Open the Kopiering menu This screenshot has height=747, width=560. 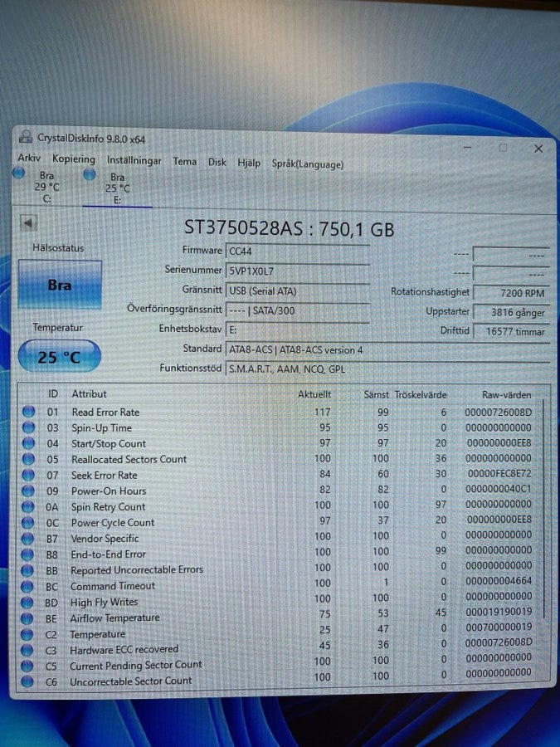click(74, 159)
